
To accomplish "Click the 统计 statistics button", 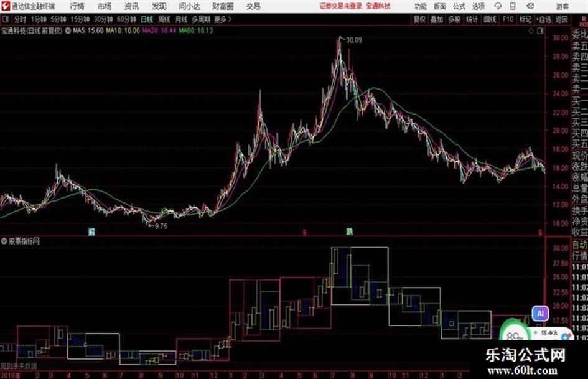I will pos(472,19).
